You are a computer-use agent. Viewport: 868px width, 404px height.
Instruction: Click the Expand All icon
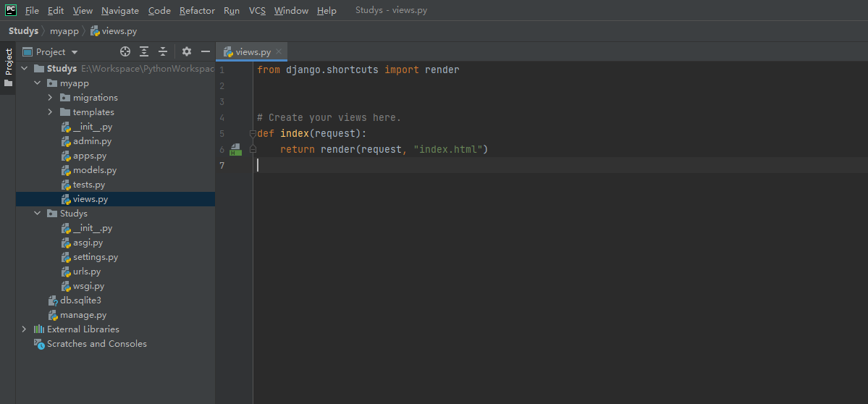pos(144,51)
